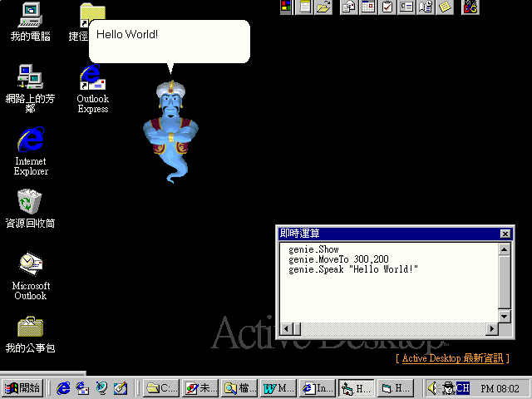This screenshot has height=399, width=532.
Task: Click New Task checkmark icon
Action: [x=387, y=7]
